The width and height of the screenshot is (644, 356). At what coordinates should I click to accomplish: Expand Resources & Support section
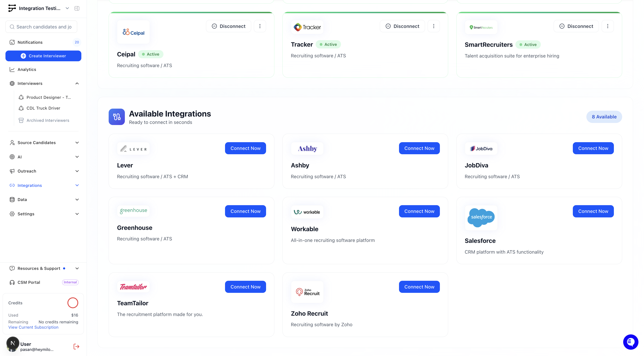[77, 268]
